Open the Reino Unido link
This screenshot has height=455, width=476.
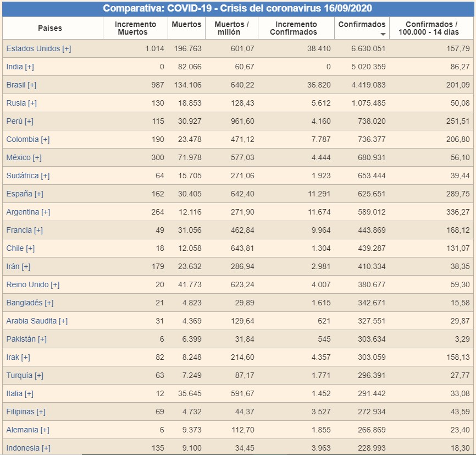click(27, 284)
